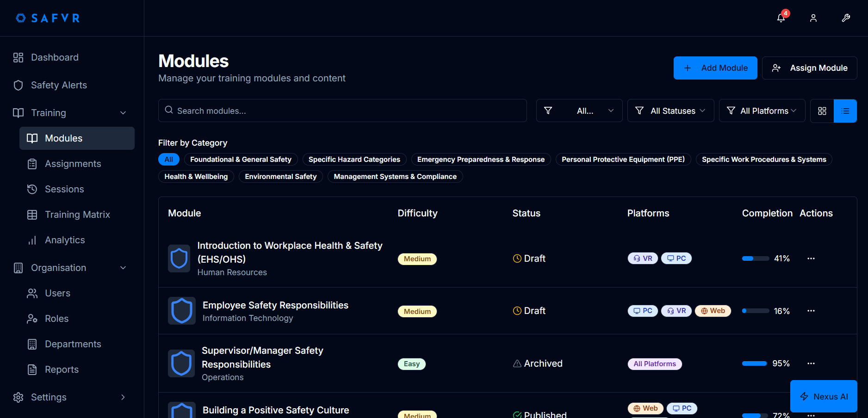
Task: Click the Training book icon
Action: tap(18, 113)
